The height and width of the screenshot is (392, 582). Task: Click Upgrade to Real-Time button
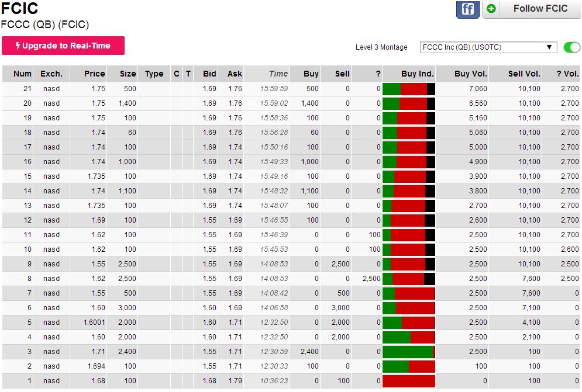coord(63,46)
